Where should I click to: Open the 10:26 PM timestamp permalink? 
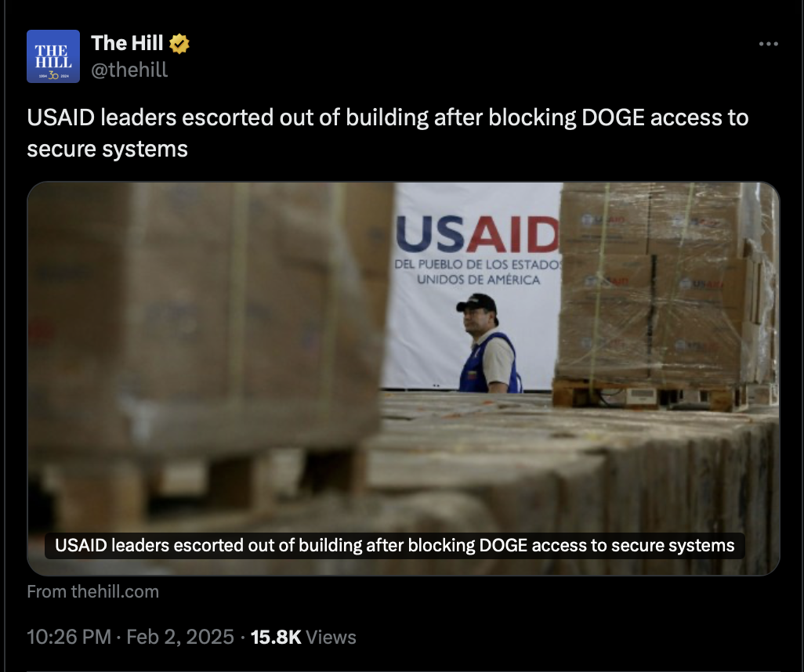point(69,637)
